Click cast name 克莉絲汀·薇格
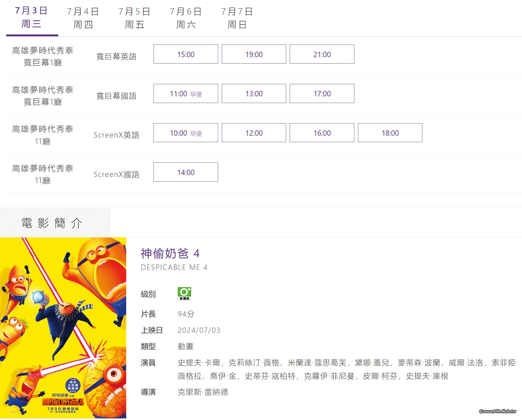The width and height of the screenshot is (522, 420). [x=254, y=363]
